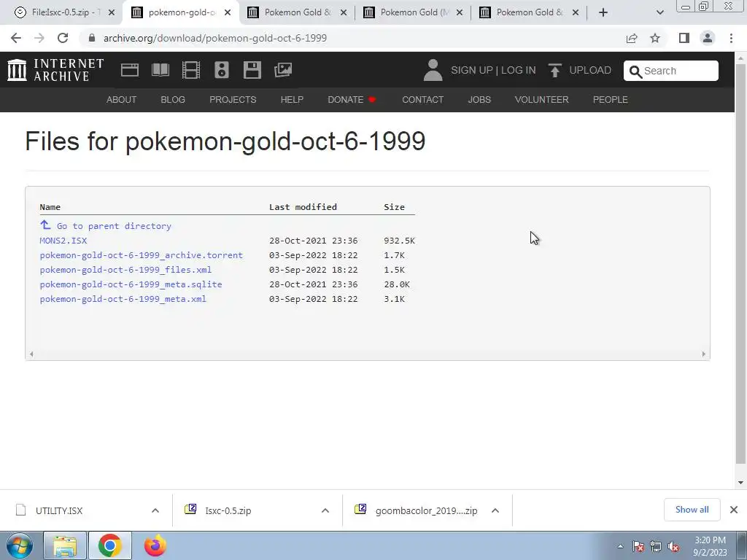Open the ABOUT menu item

[x=122, y=99]
